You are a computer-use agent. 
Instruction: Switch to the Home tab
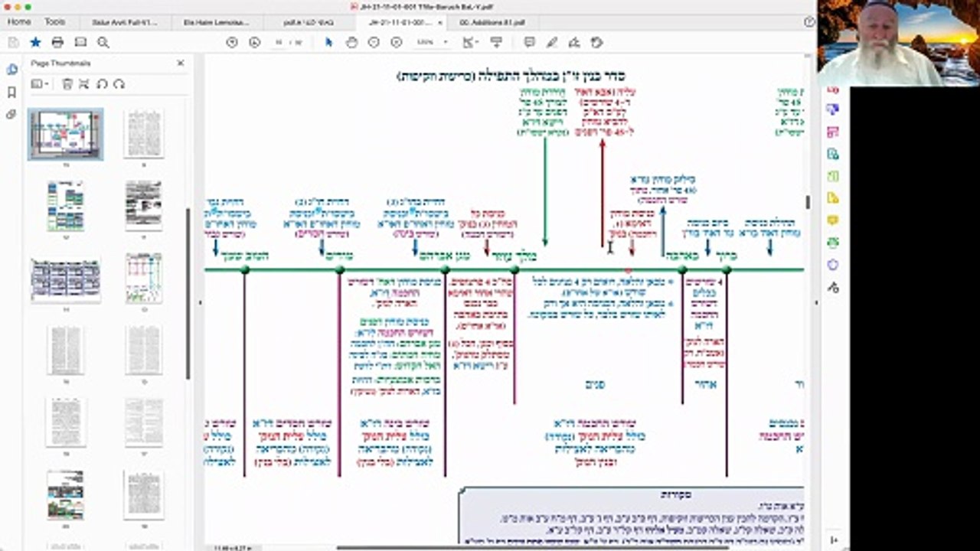[x=19, y=22]
